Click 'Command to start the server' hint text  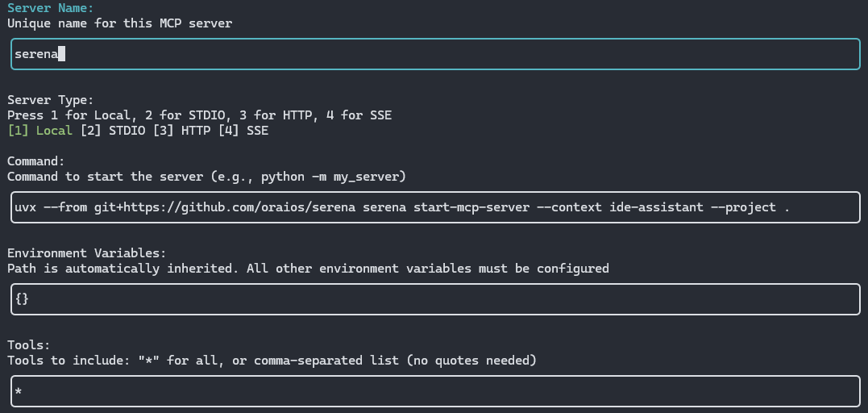point(206,177)
